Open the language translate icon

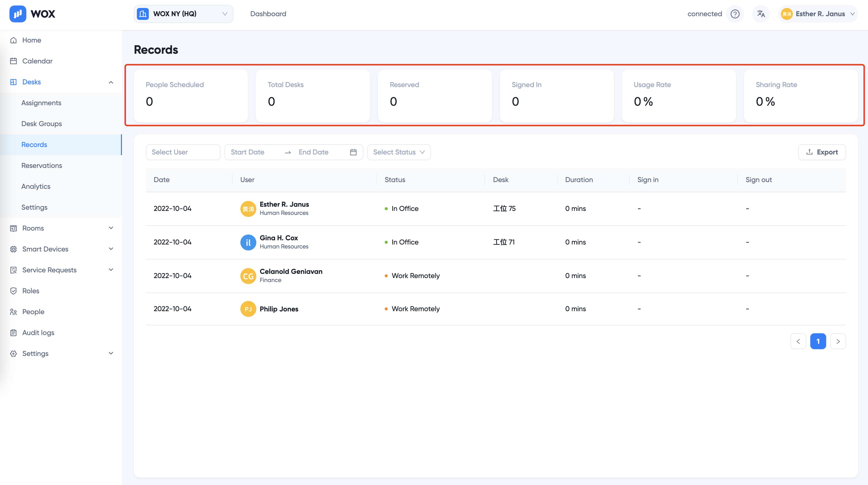(761, 14)
